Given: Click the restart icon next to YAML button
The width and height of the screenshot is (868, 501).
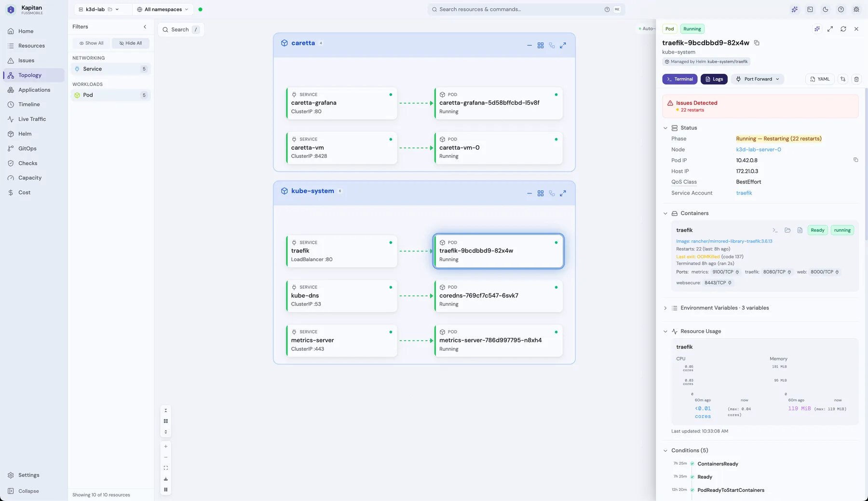Looking at the screenshot, I should pos(843,79).
